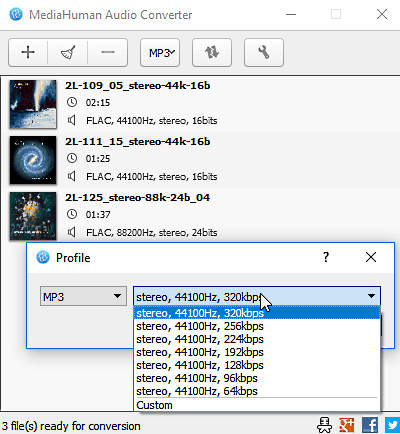Click file name 2L-125_stereo-88k-24b_04
Screen dimensions: 400x434
[x=137, y=198]
